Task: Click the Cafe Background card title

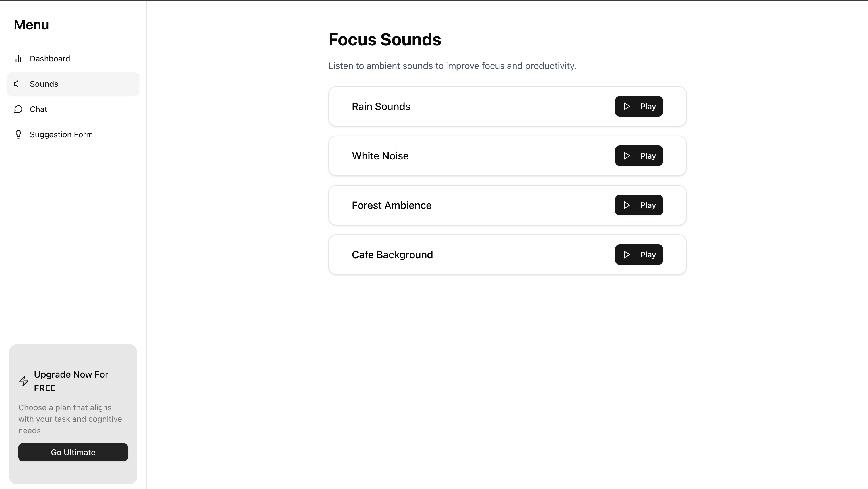Action: [392, 255]
